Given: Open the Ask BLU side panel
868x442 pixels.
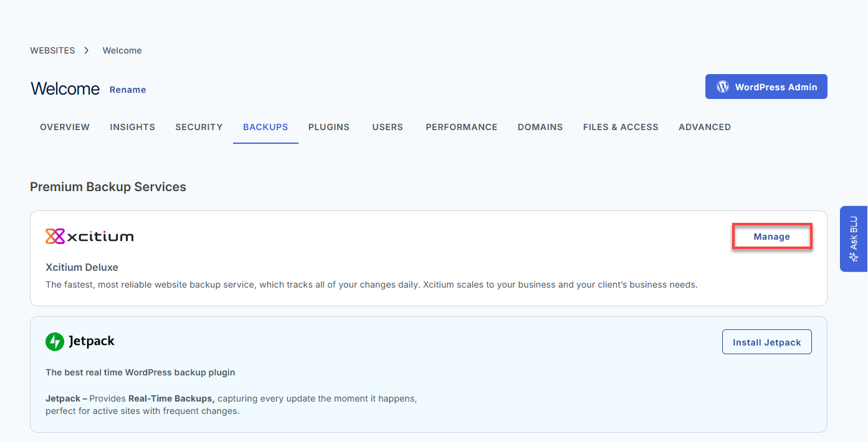Looking at the screenshot, I should [854, 239].
